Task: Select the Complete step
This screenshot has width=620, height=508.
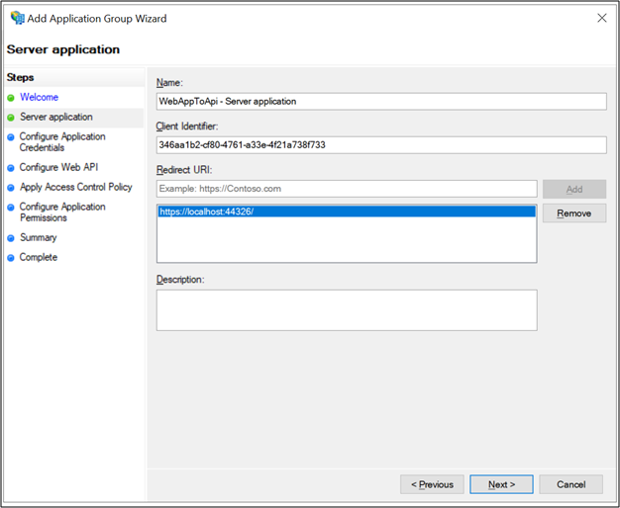Action: click(x=38, y=257)
